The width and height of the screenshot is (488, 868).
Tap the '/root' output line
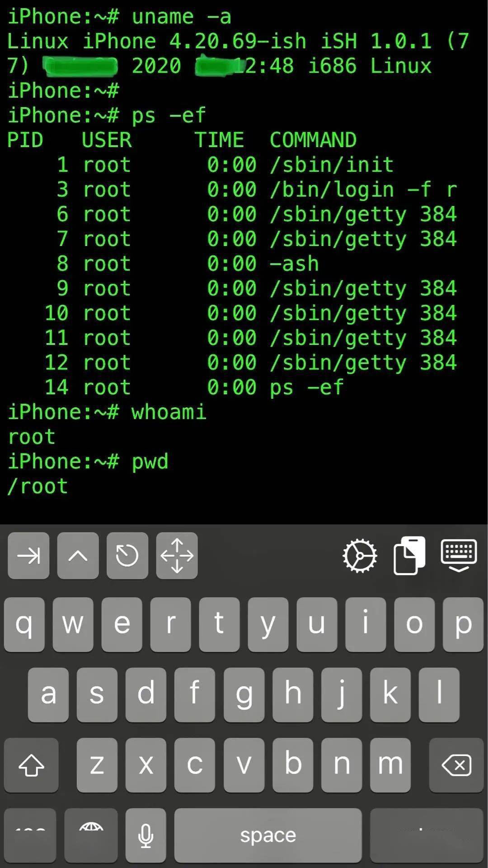(38, 487)
